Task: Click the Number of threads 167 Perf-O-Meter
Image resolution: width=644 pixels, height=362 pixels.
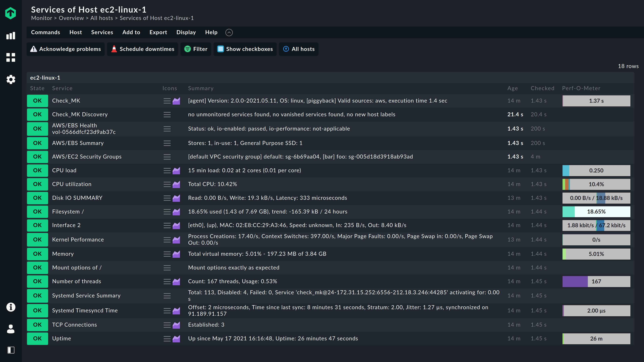Action: click(596, 282)
